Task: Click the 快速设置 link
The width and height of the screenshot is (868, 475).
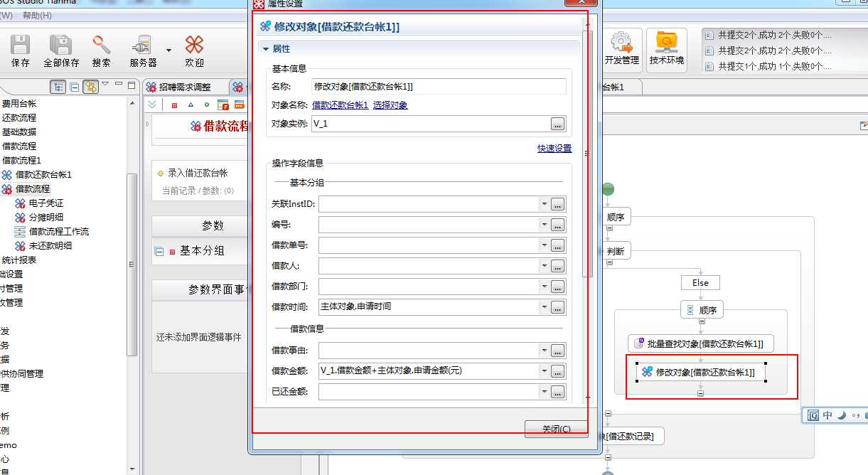Action: click(x=554, y=149)
